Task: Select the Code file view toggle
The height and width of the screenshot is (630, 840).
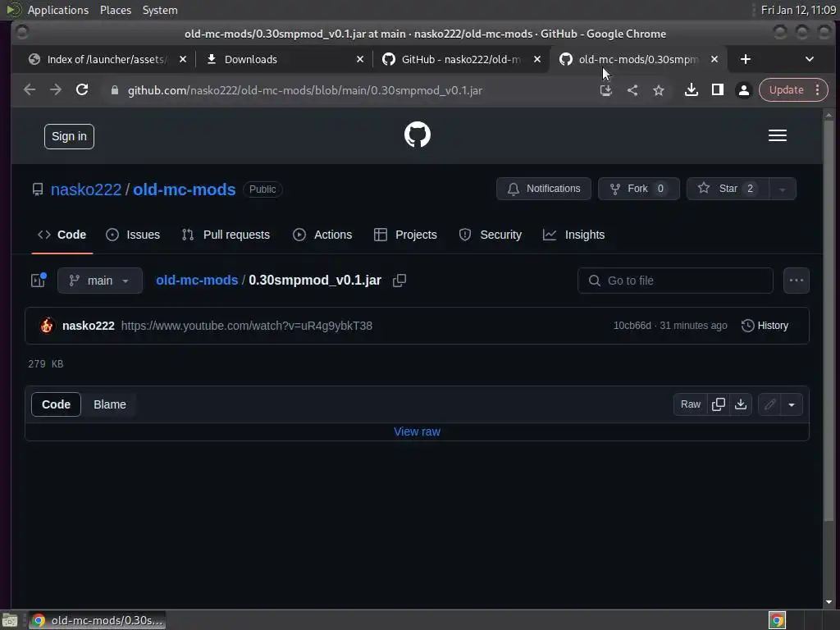Action: click(57, 404)
